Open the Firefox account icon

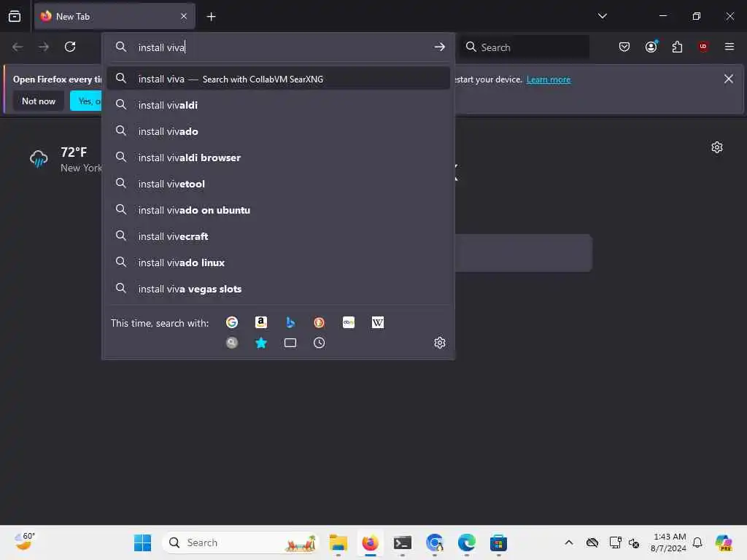(x=651, y=47)
